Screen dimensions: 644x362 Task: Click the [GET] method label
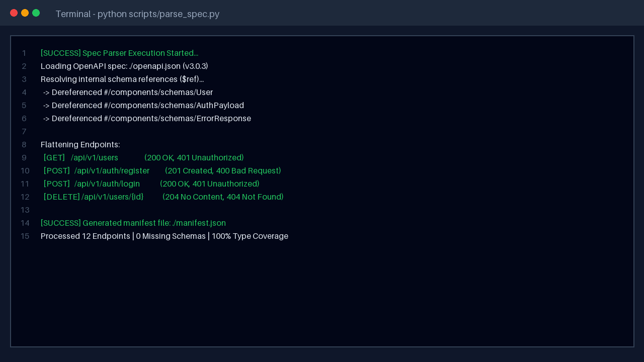click(x=54, y=158)
